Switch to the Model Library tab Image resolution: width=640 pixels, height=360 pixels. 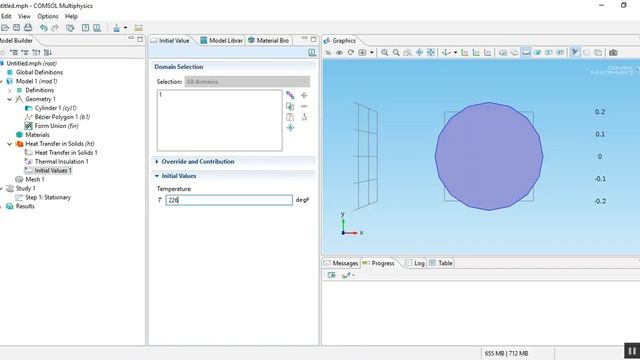tap(222, 40)
